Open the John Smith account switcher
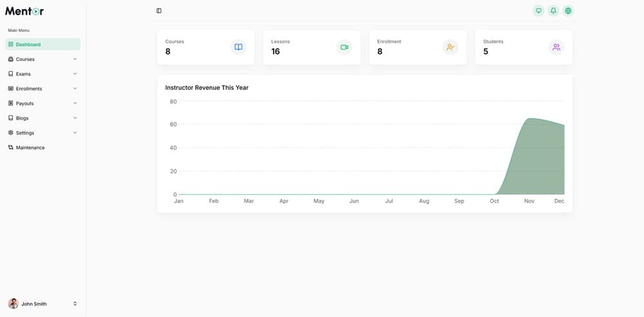644x317 pixels. 75,303
